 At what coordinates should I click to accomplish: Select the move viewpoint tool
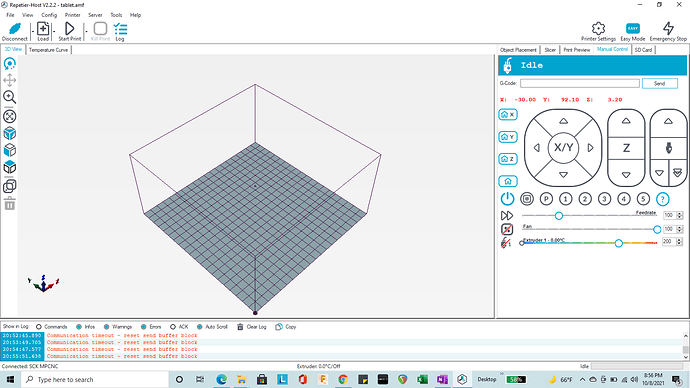[10, 80]
